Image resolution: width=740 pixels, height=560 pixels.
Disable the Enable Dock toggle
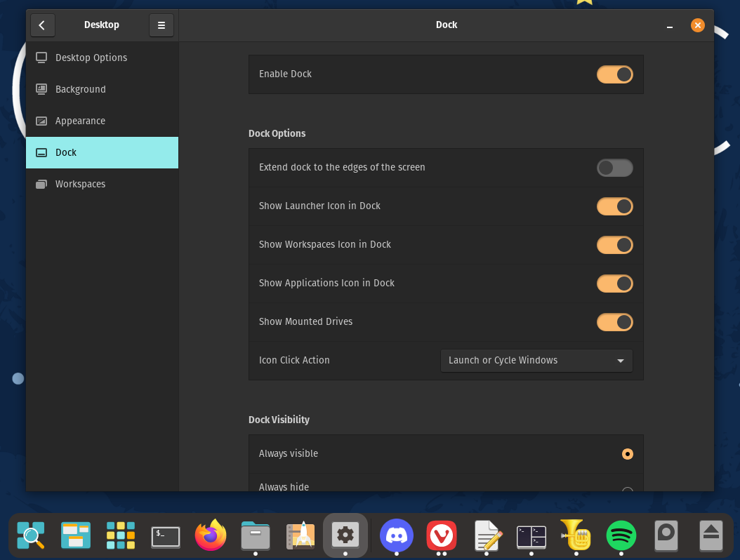tap(614, 74)
